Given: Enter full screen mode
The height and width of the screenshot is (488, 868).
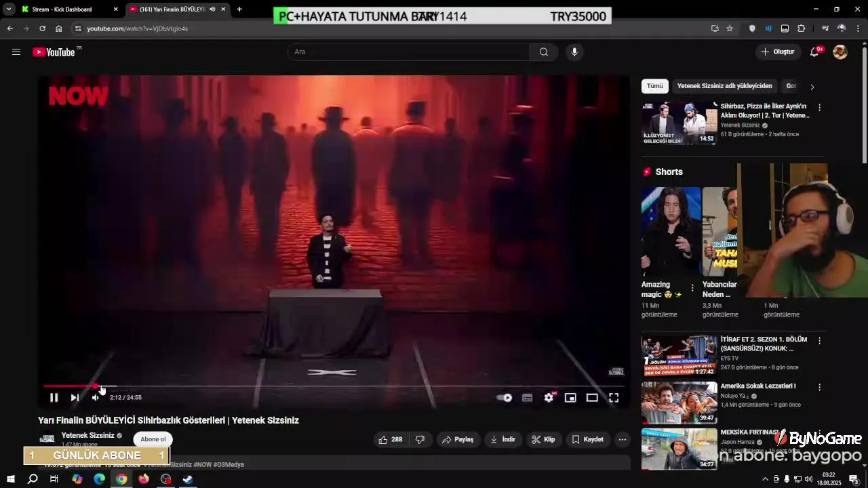Looking at the screenshot, I should [614, 398].
